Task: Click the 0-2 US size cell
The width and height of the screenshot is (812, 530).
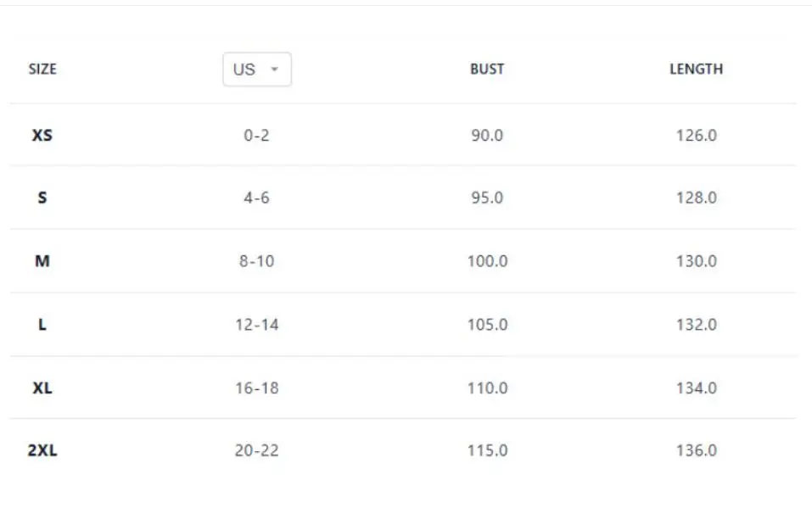Action: pos(256,135)
